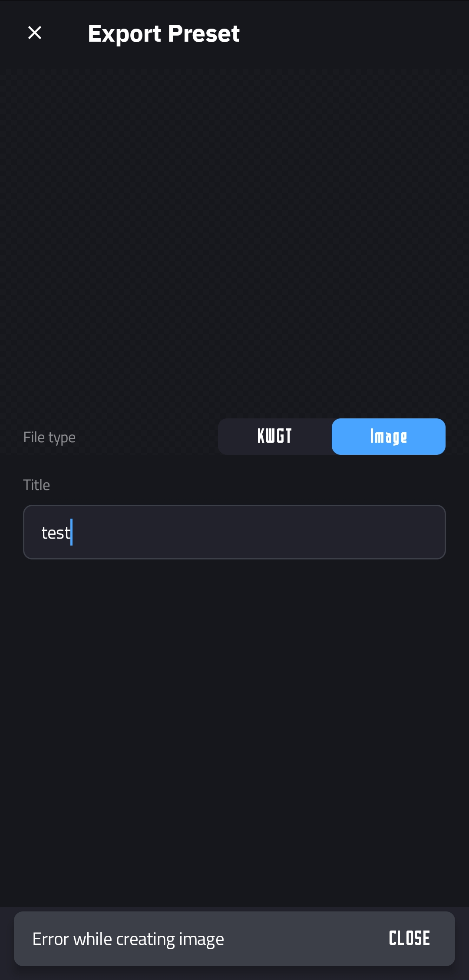The image size is (469, 980).
Task: Keep the highlighted blue Image segment selected
Action: (389, 436)
